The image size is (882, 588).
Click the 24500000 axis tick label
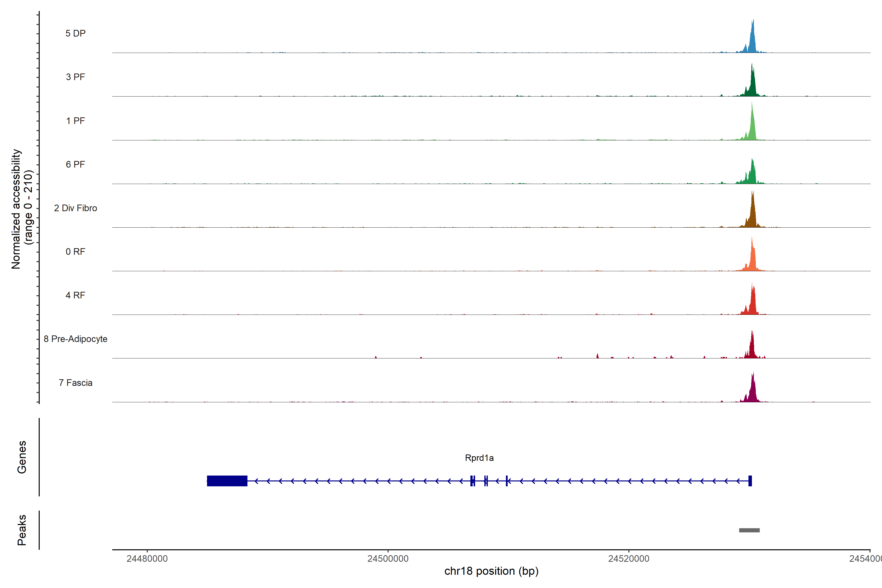pyautogui.click(x=388, y=558)
